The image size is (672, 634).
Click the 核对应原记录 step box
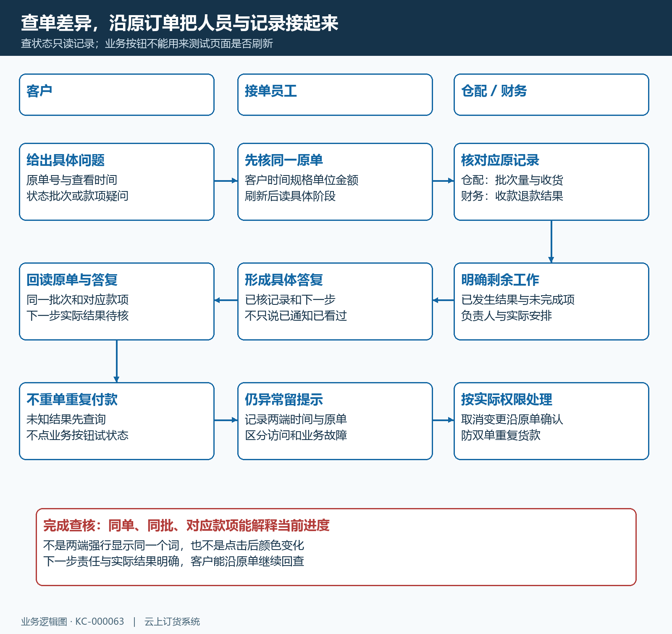551,182
